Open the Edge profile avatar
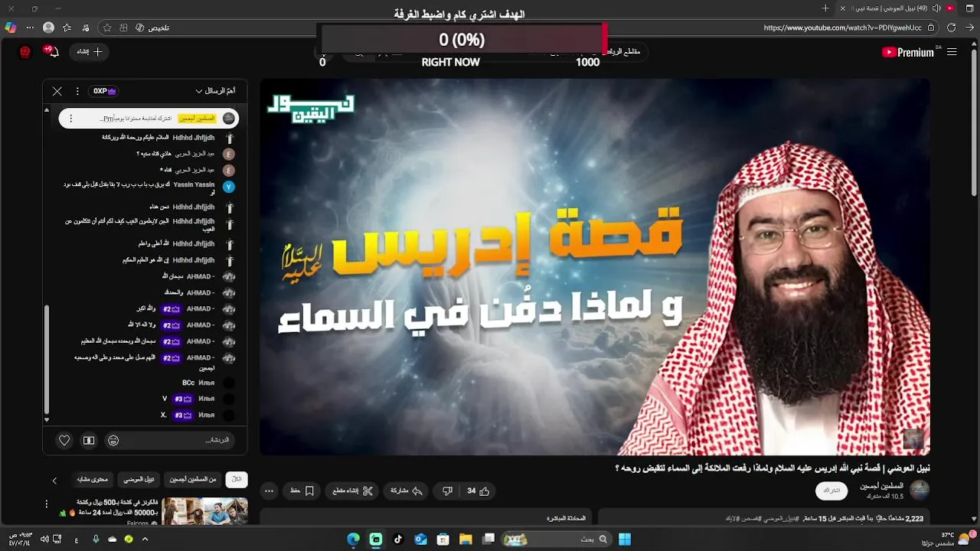 point(49,28)
